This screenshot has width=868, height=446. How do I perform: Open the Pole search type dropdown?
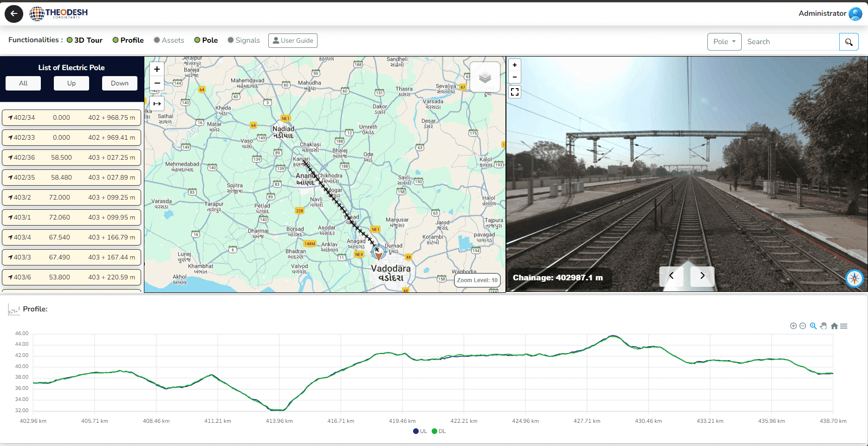(724, 42)
